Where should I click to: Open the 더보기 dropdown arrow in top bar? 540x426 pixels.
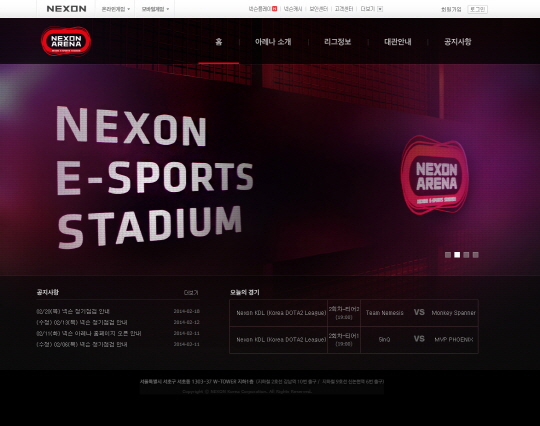point(380,9)
